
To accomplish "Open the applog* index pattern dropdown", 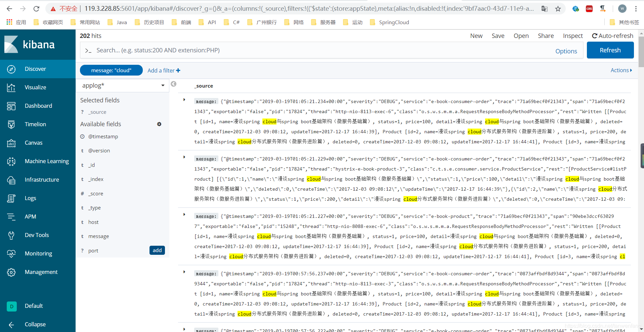I will click(x=123, y=86).
